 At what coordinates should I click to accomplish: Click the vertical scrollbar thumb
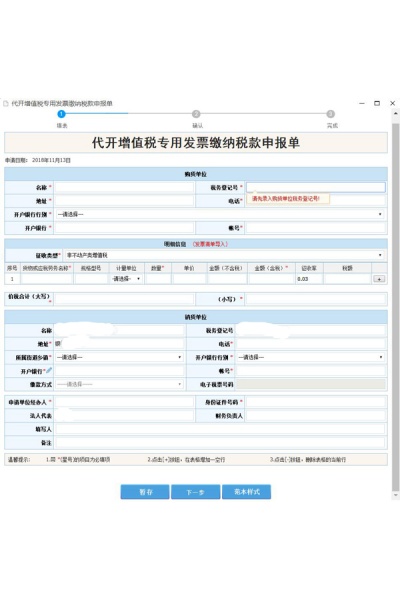click(x=395, y=306)
